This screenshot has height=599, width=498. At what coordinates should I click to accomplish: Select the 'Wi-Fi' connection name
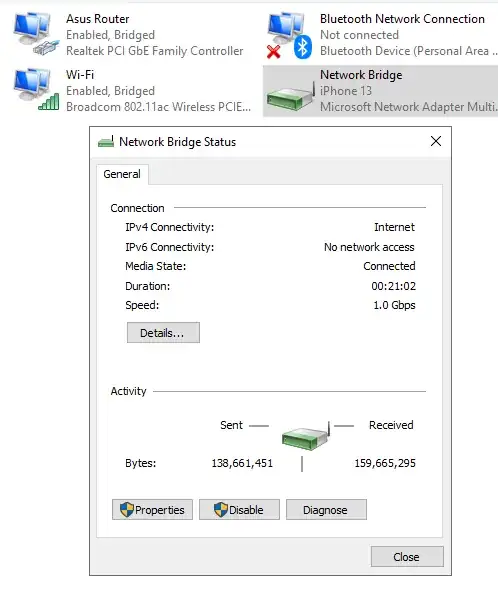click(80, 74)
